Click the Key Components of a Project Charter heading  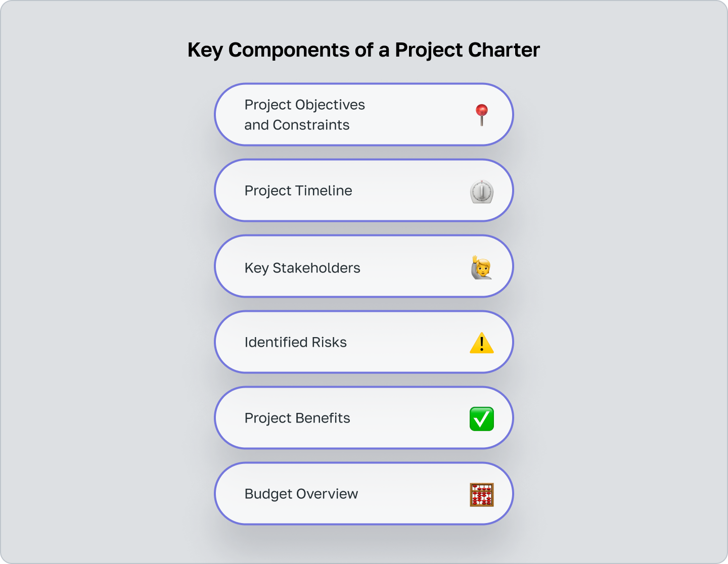[x=363, y=50]
